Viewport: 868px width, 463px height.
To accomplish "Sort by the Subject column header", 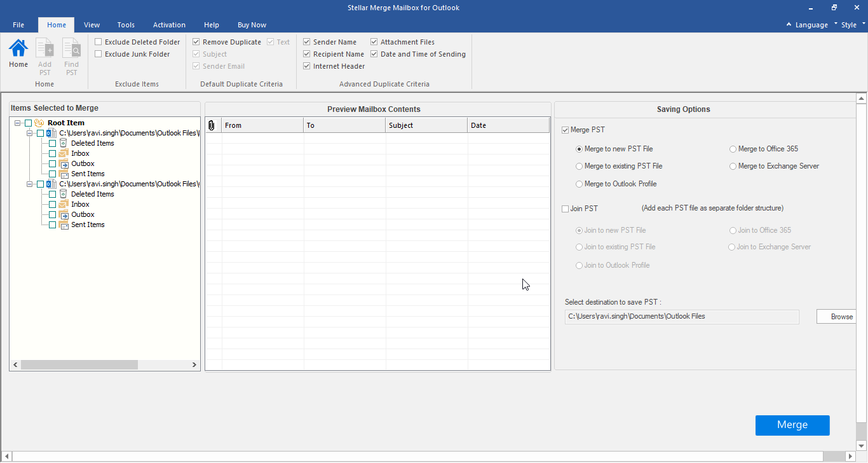I will (x=426, y=125).
